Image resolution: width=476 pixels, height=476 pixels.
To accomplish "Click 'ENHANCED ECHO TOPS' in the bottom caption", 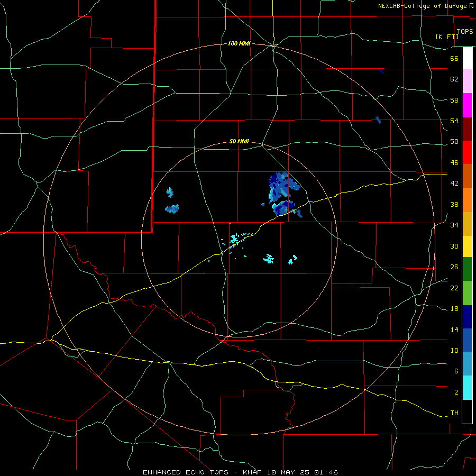I will tap(185, 472).
